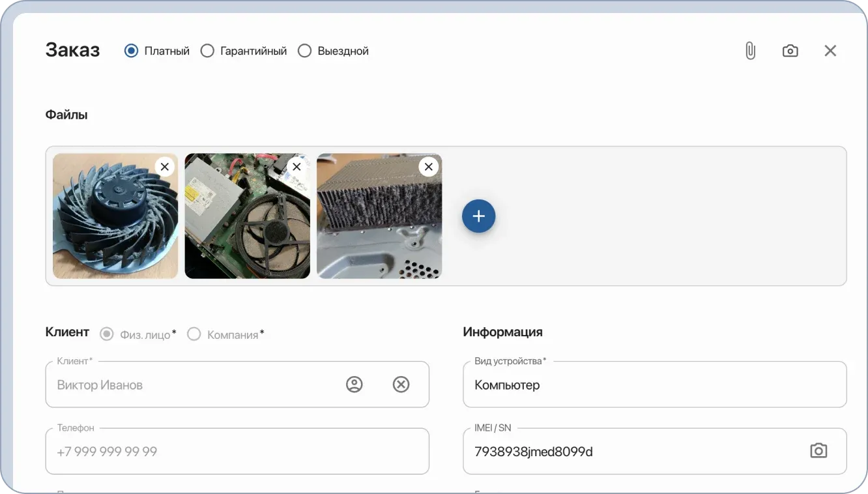
Task: Remove the fan photo from Файлы
Action: coord(164,166)
